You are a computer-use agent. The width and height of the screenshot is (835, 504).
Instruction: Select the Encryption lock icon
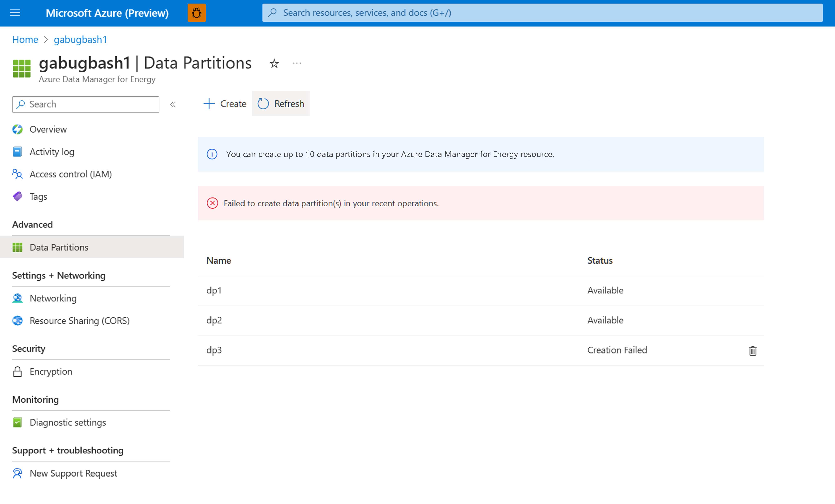pyautogui.click(x=17, y=371)
